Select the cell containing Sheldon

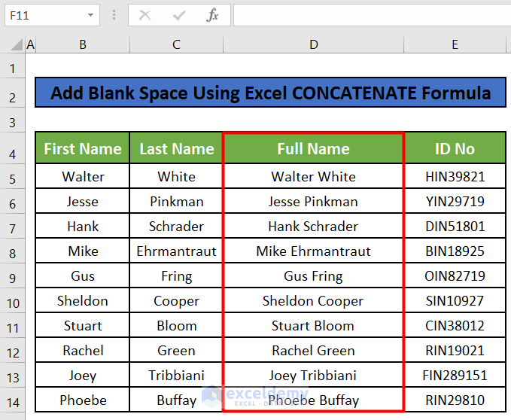83,300
